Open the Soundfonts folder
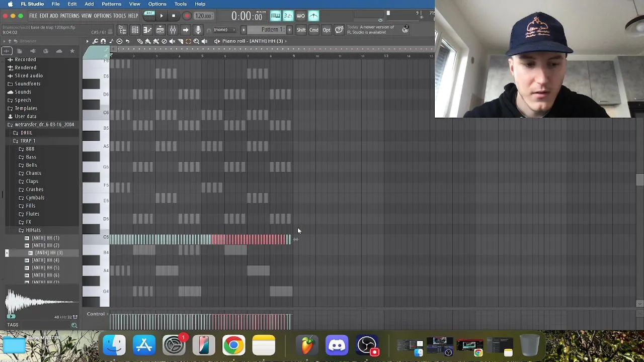Screen dimensions: 644x362 (27, 83)
